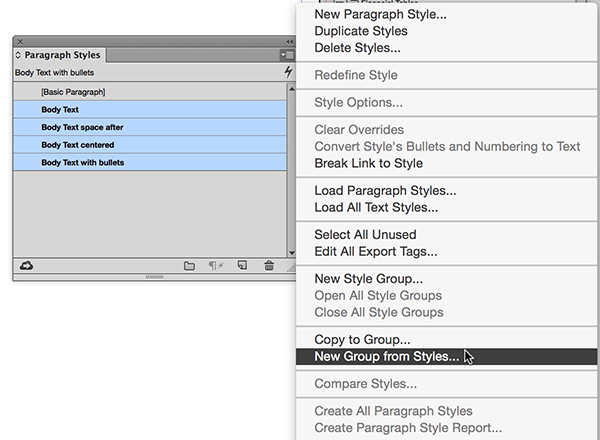Choose New Group from Styles... entry
Screen dimensions: 600x440
(x=446, y=357)
